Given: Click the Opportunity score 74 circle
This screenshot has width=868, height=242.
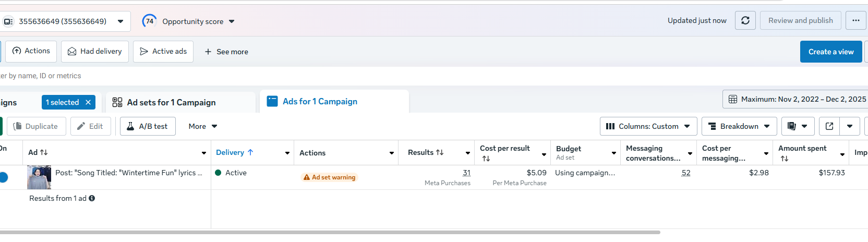Looking at the screenshot, I should pos(149,21).
